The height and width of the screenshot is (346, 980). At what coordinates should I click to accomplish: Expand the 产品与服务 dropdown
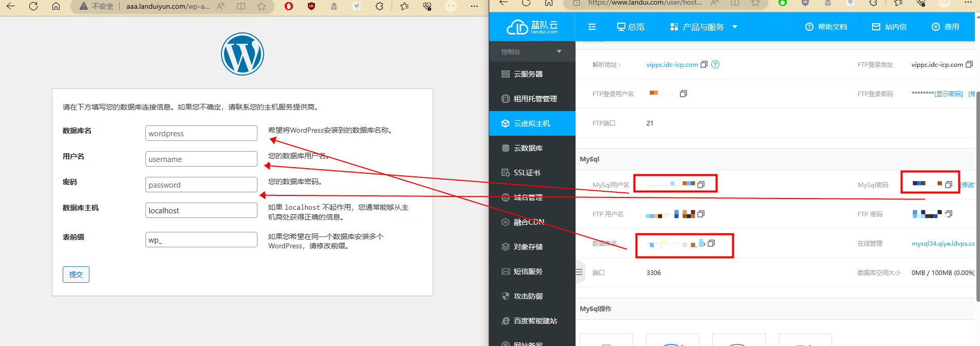tap(704, 27)
